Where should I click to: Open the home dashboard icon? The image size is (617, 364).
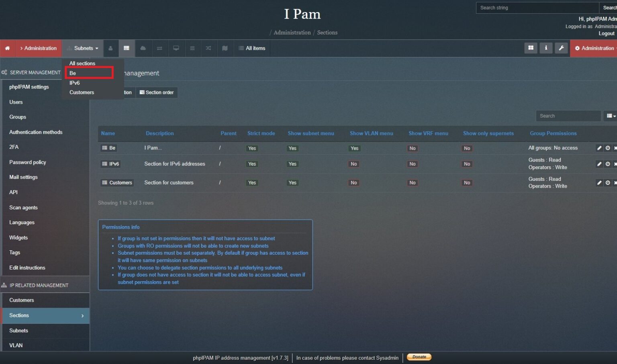tap(7, 48)
